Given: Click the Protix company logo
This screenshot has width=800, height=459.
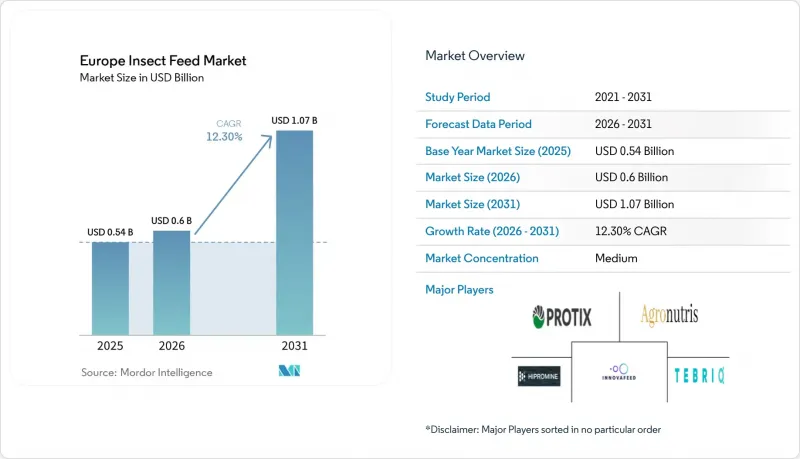Looking at the screenshot, I should click(562, 317).
